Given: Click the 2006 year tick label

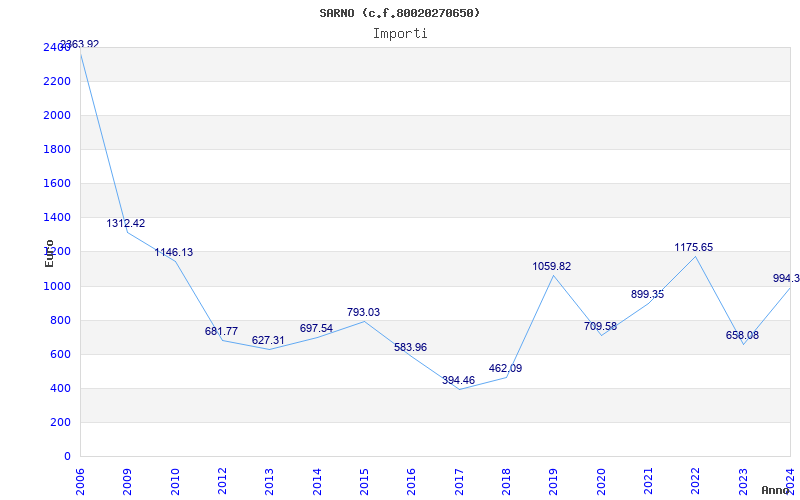Looking at the screenshot, I should click(80, 481).
